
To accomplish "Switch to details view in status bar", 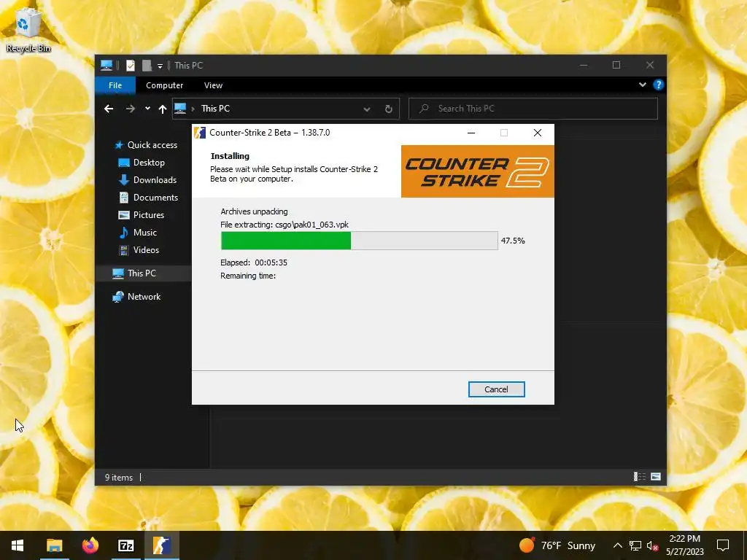I will coord(639,477).
